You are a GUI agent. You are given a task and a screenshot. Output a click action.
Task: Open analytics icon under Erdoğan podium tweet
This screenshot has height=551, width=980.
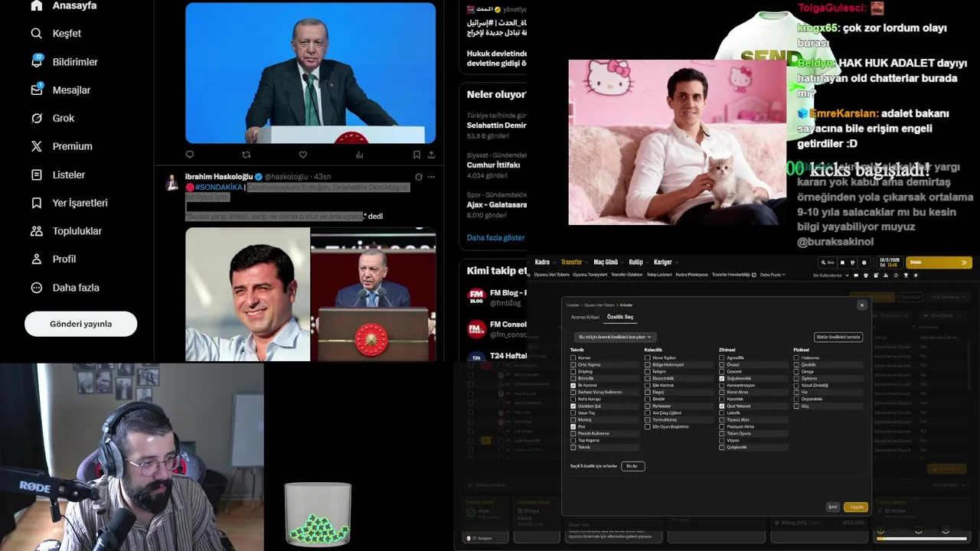click(x=360, y=155)
